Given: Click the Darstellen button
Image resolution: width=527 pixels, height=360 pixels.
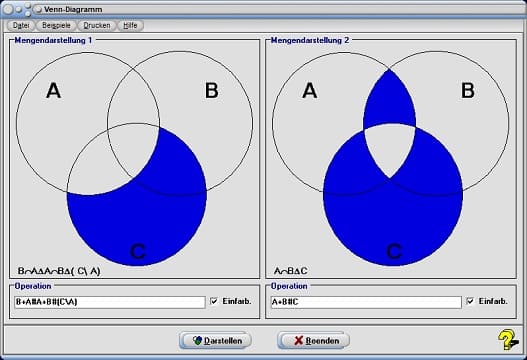Looking at the screenshot, I should point(215,341).
